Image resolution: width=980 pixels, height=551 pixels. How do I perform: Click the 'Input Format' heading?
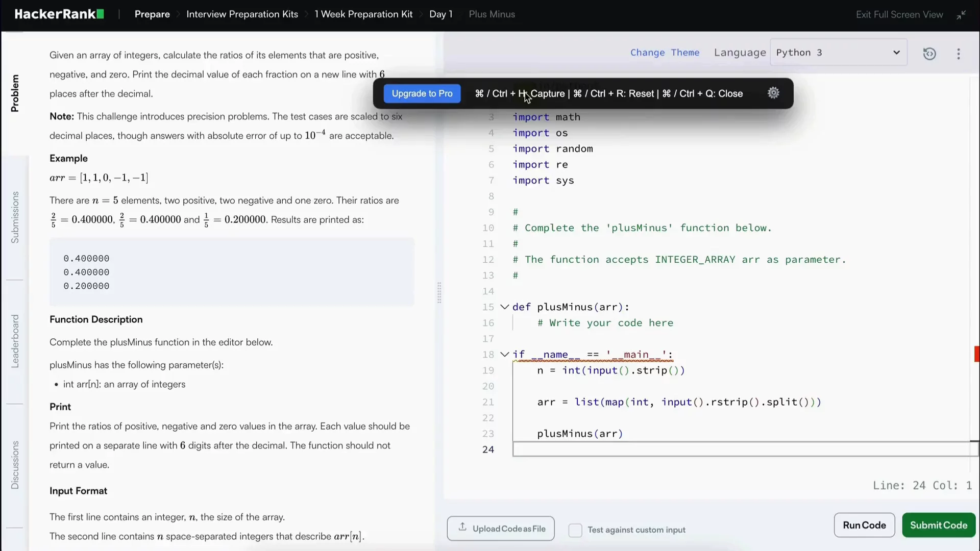click(78, 491)
